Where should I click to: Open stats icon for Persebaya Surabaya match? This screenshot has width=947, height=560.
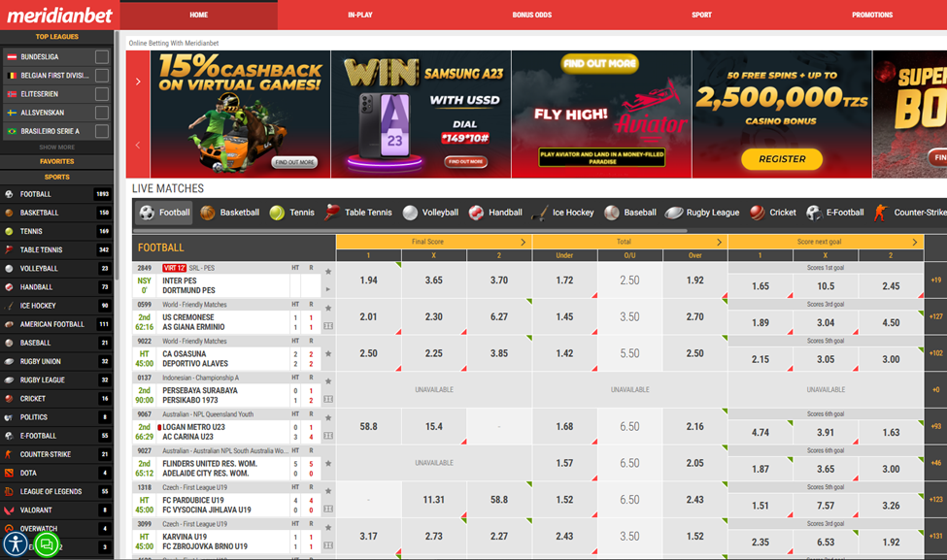tap(328, 400)
